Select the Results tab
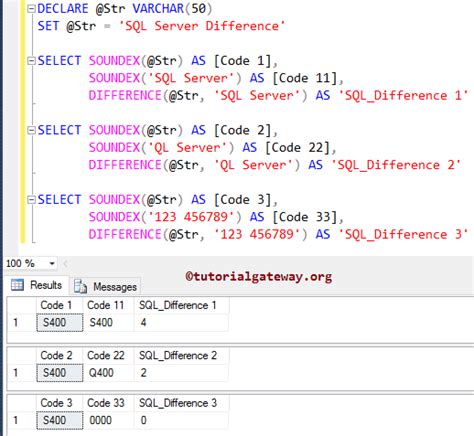The width and height of the screenshot is (474, 436). coord(37,285)
